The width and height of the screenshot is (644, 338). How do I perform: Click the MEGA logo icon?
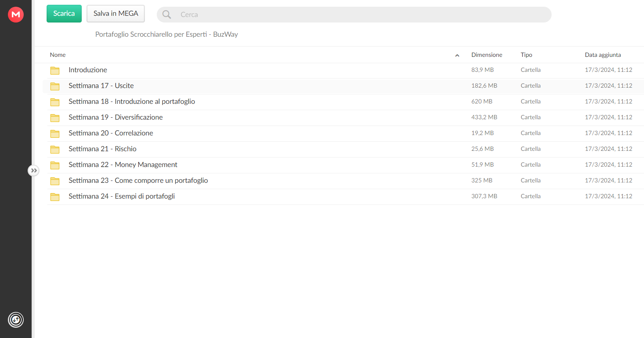[x=16, y=15]
